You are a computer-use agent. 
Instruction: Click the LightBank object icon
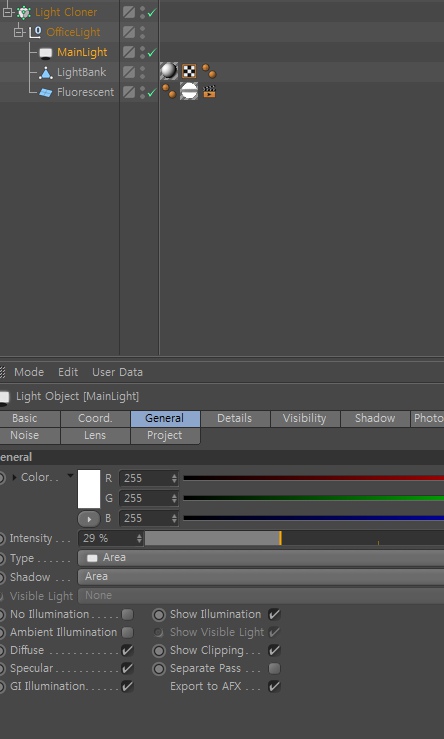click(45, 73)
